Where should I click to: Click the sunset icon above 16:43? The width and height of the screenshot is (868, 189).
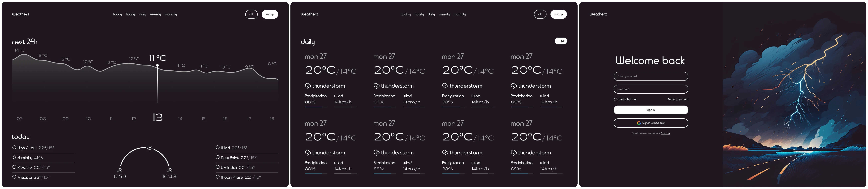[169, 170]
